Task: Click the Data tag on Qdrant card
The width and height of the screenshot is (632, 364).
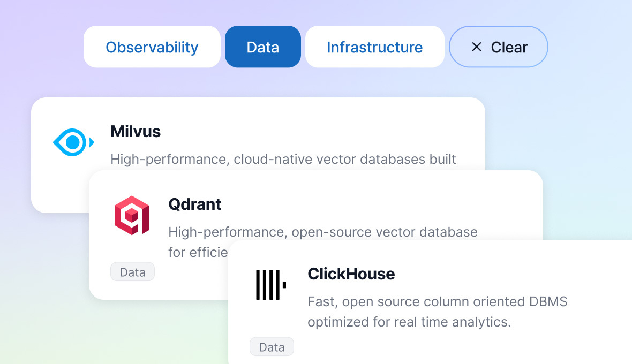Action: [x=133, y=272]
